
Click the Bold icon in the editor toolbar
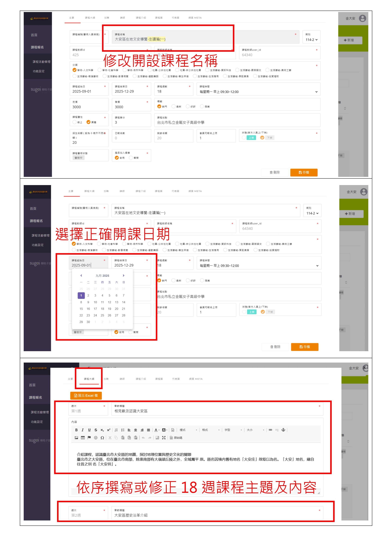click(x=76, y=430)
